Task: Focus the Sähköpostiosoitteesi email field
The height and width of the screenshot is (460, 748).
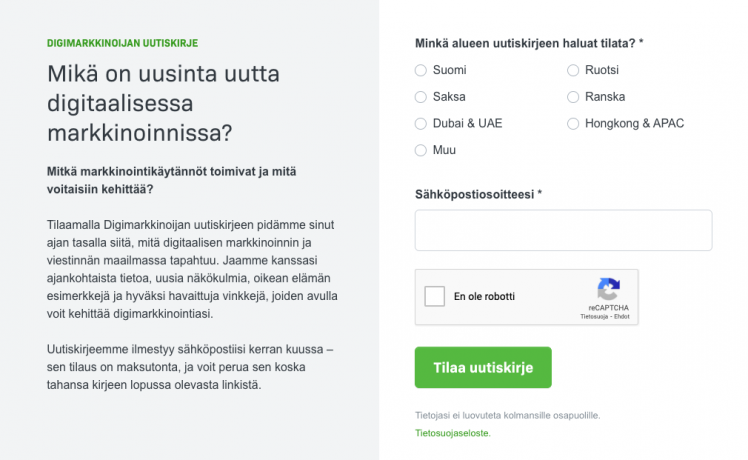Action: coord(563,230)
